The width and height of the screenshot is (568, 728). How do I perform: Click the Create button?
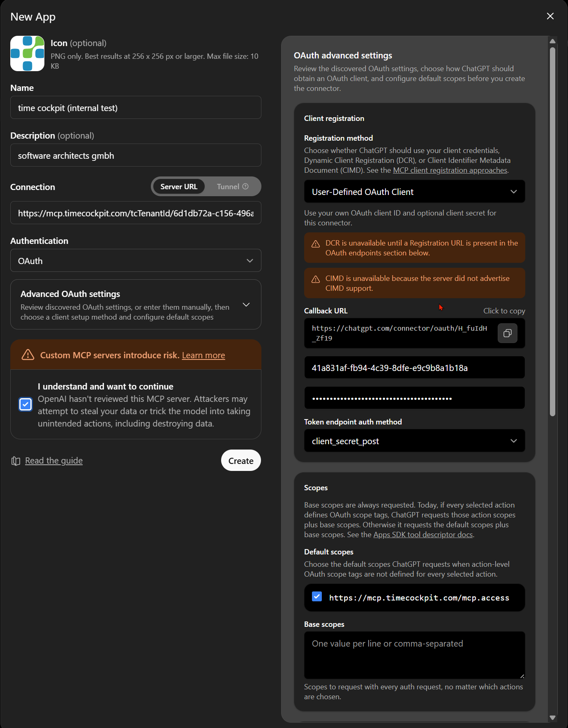pyautogui.click(x=241, y=461)
